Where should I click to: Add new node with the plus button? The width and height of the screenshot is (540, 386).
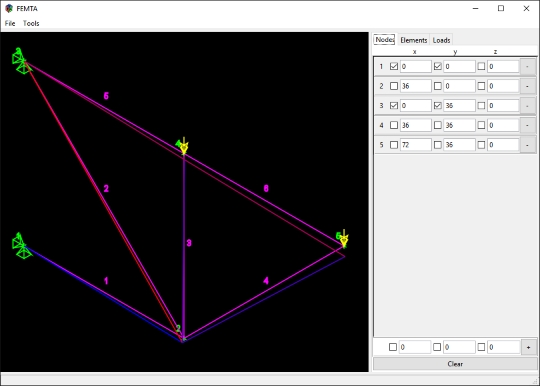point(528,347)
